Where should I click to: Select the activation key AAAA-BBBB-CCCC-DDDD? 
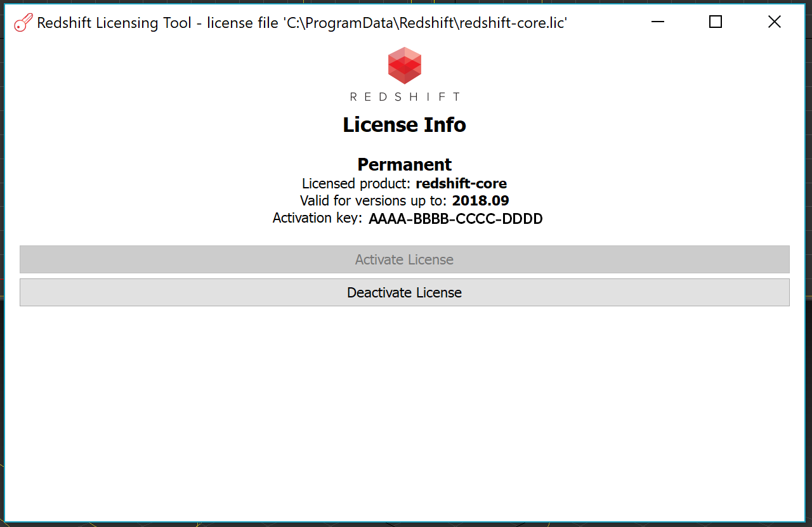pyautogui.click(x=455, y=219)
